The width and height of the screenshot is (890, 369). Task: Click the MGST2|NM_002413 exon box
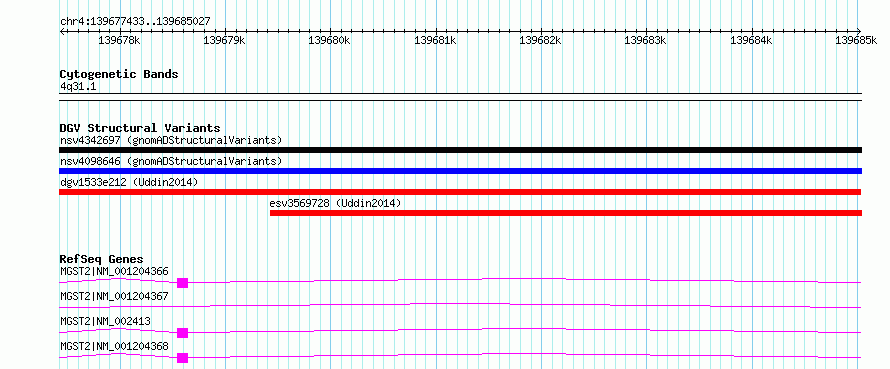tap(182, 333)
